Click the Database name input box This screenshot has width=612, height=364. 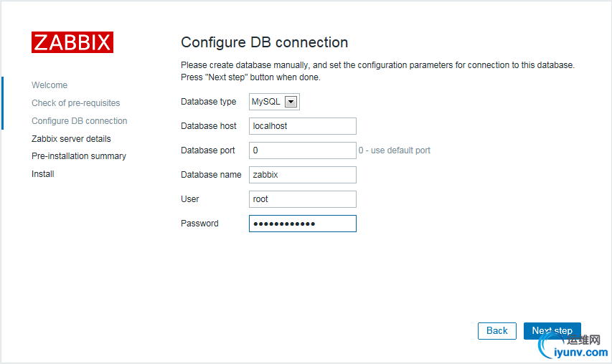(302, 175)
